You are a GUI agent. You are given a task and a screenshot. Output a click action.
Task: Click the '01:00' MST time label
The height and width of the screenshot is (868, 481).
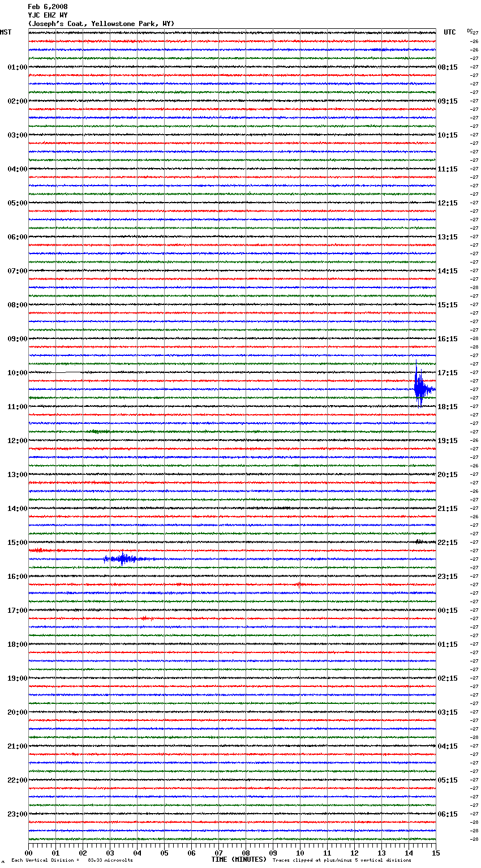point(18,67)
